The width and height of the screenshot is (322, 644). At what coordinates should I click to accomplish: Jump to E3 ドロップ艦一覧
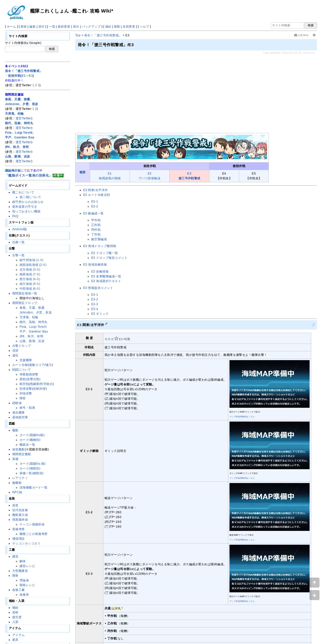105,253
